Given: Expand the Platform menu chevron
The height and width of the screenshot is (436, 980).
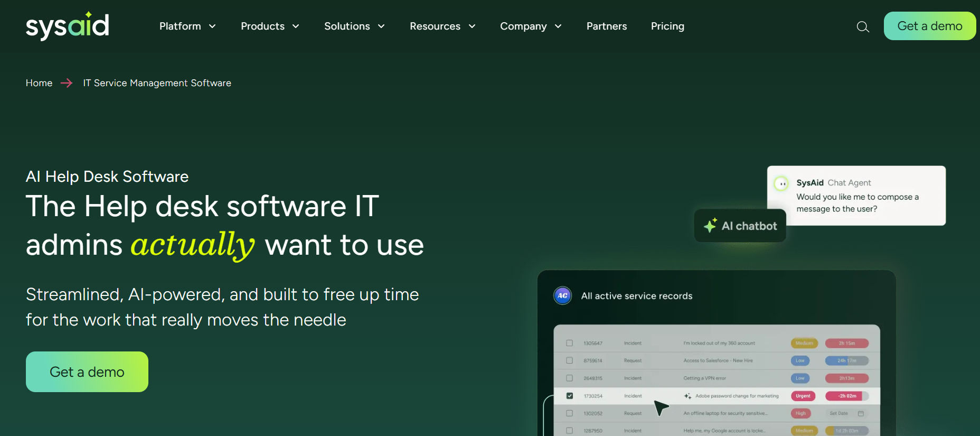Looking at the screenshot, I should (x=212, y=26).
